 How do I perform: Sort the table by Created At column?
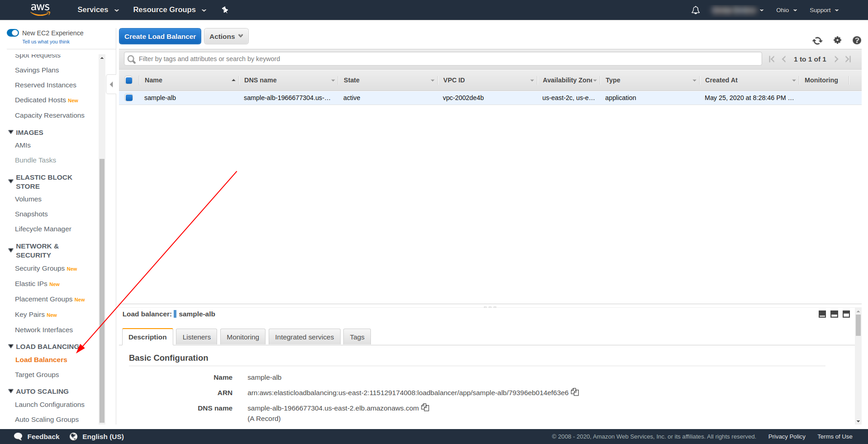pyautogui.click(x=749, y=80)
